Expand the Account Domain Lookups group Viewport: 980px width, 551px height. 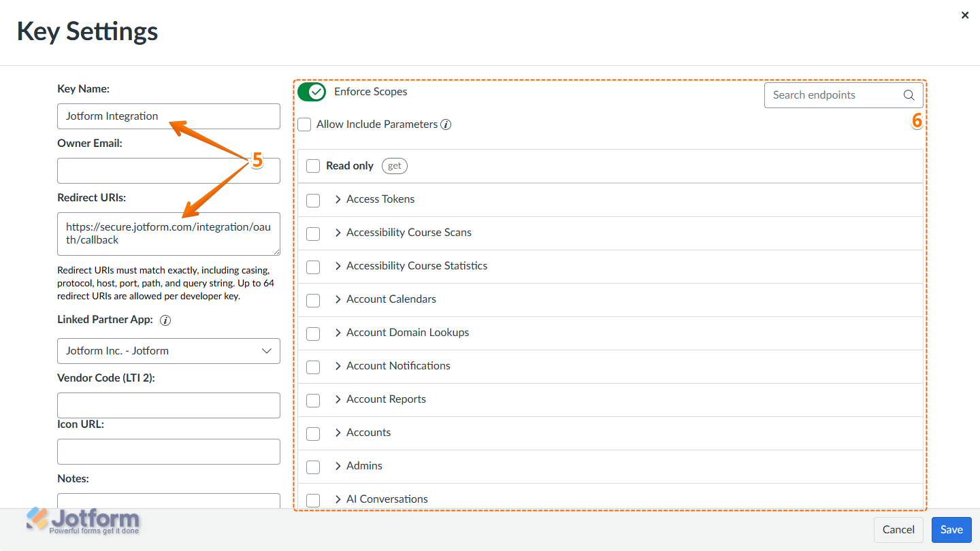click(338, 333)
